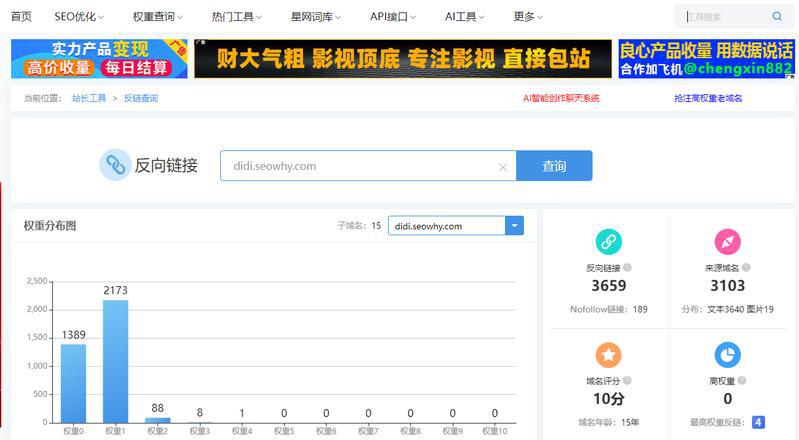This screenshot has width=799, height=440.
Task: Click the 财大气粗 影视顶底 ad banner
Action: pyautogui.click(x=403, y=59)
